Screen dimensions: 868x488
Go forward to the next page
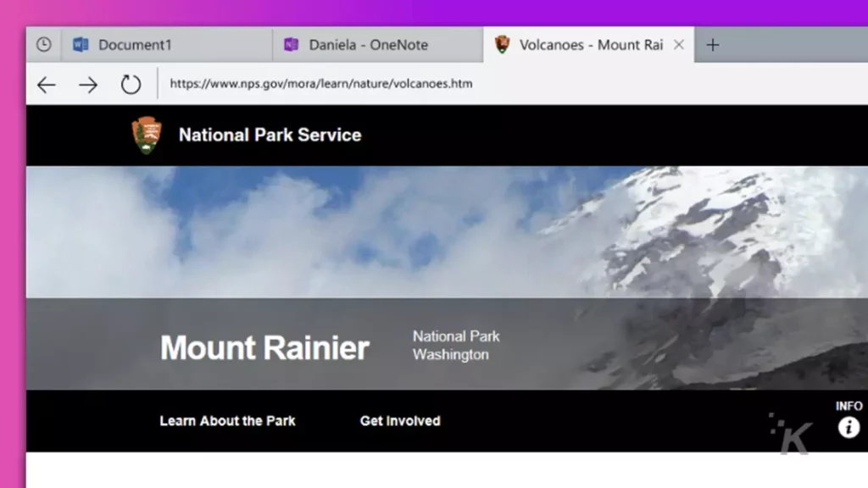click(88, 85)
